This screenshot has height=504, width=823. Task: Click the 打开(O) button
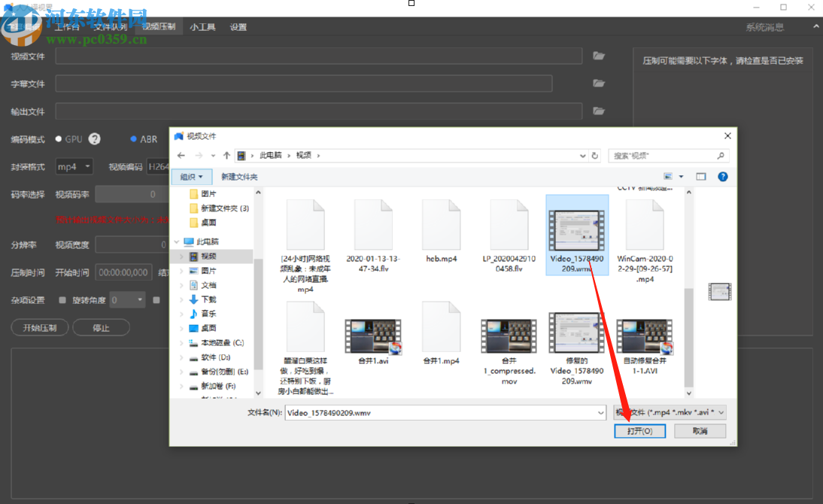[x=640, y=431]
